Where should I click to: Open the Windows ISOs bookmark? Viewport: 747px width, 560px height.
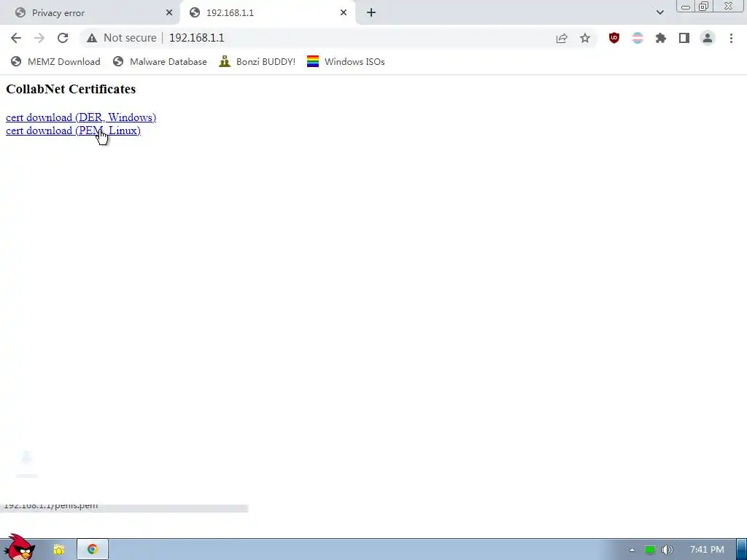[x=346, y=62]
